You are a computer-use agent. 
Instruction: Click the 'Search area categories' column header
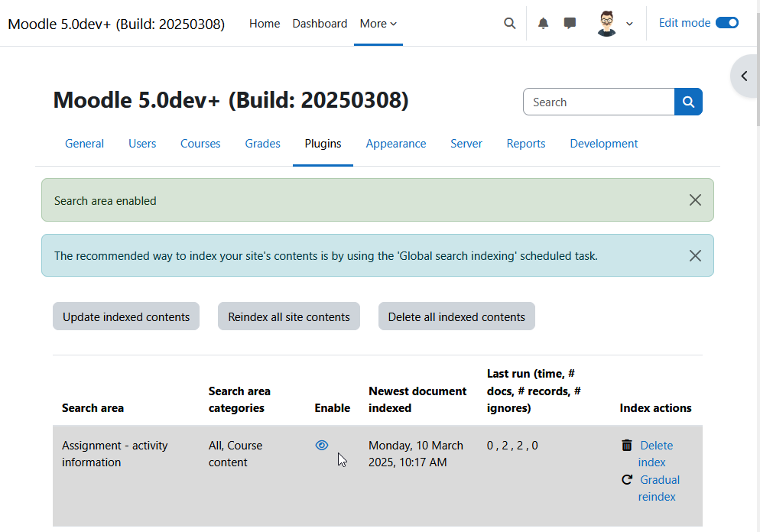click(x=239, y=399)
